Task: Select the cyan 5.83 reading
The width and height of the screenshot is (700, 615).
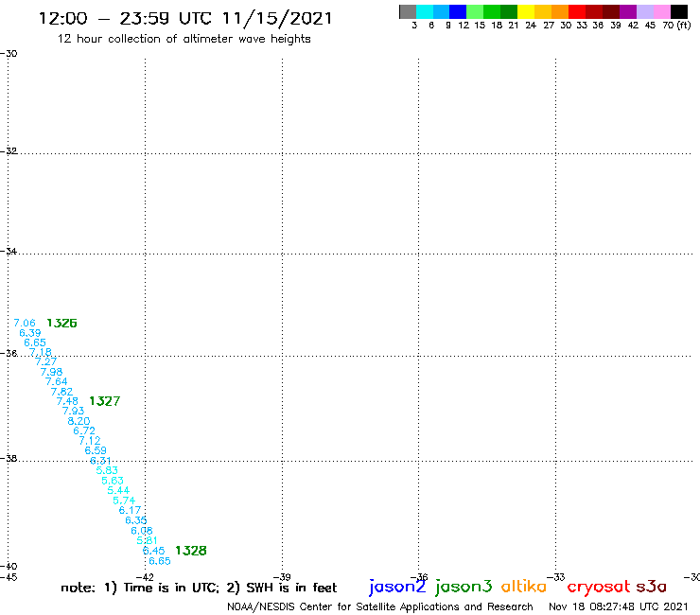Action: [107, 470]
